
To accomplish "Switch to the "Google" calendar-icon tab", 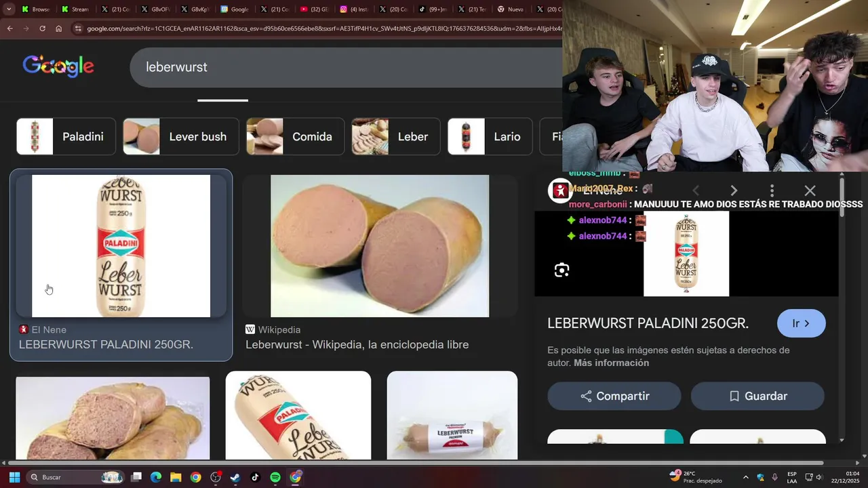I will tap(235, 9).
